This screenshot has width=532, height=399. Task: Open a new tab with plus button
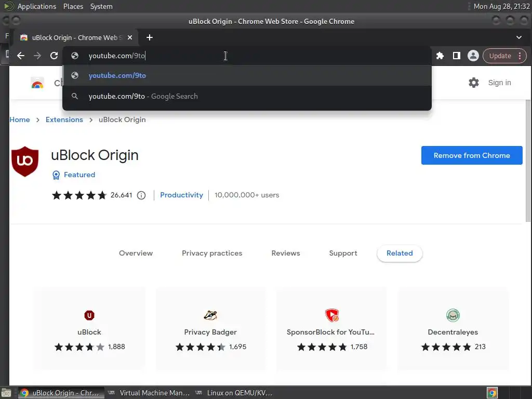150,37
